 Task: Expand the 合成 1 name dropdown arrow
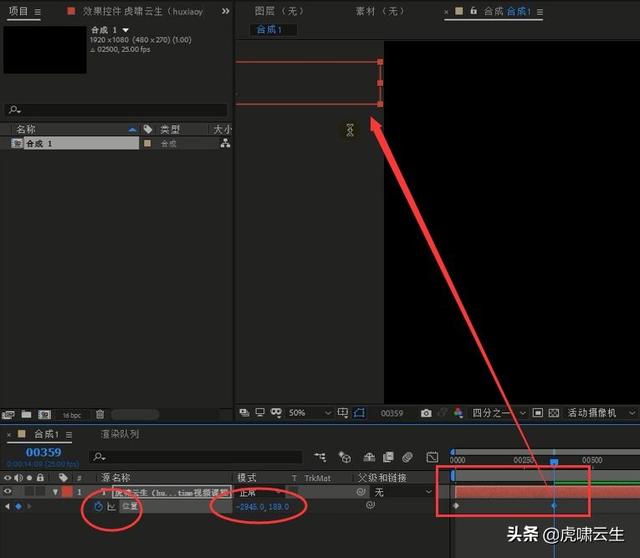pos(126,30)
